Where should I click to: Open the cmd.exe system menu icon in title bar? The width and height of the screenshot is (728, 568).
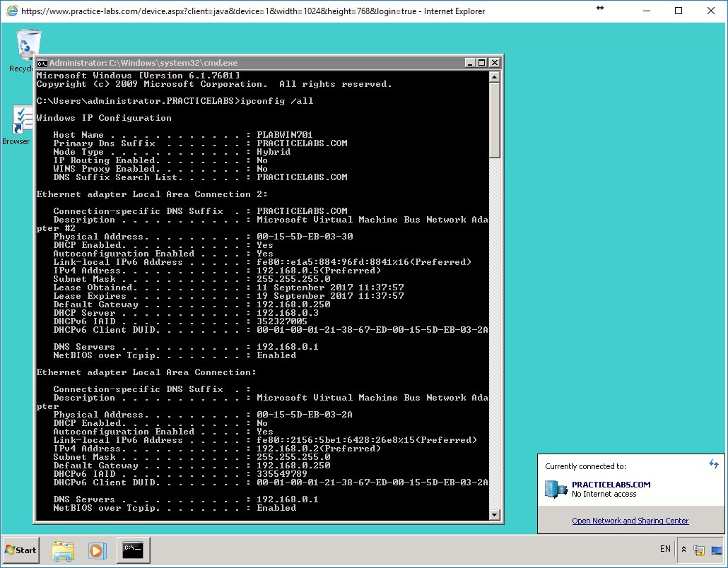(42, 63)
